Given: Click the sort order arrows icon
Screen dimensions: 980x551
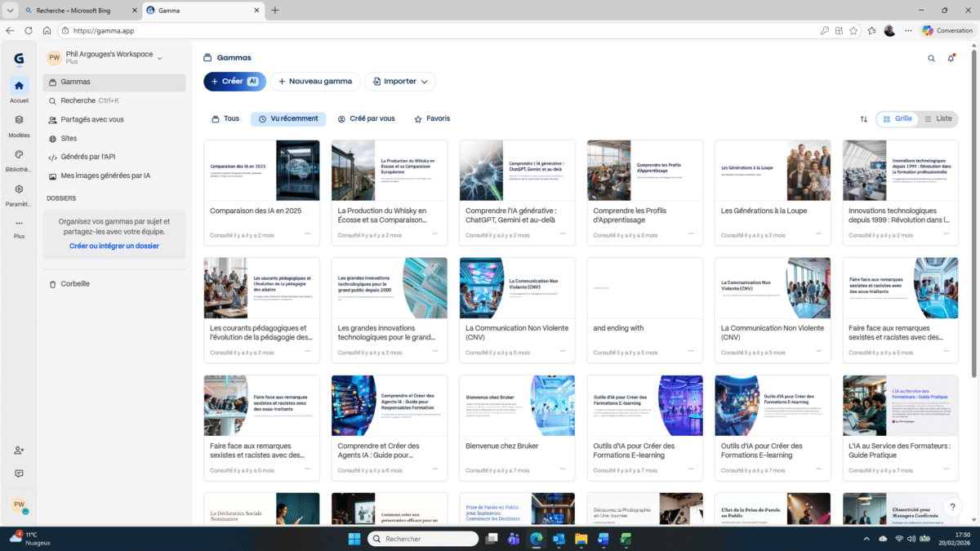Looking at the screenshot, I should (x=863, y=119).
